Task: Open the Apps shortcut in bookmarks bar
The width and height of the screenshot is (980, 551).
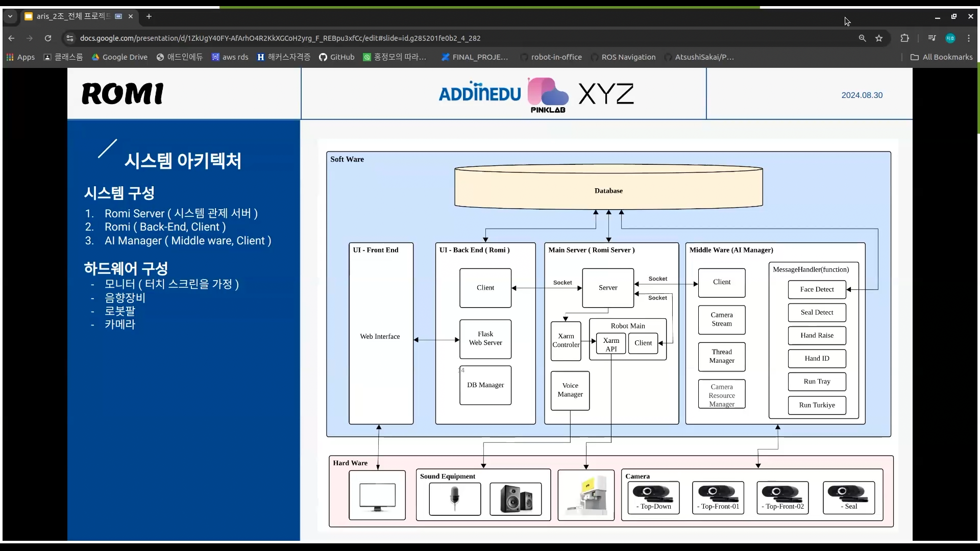Action: 20,57
